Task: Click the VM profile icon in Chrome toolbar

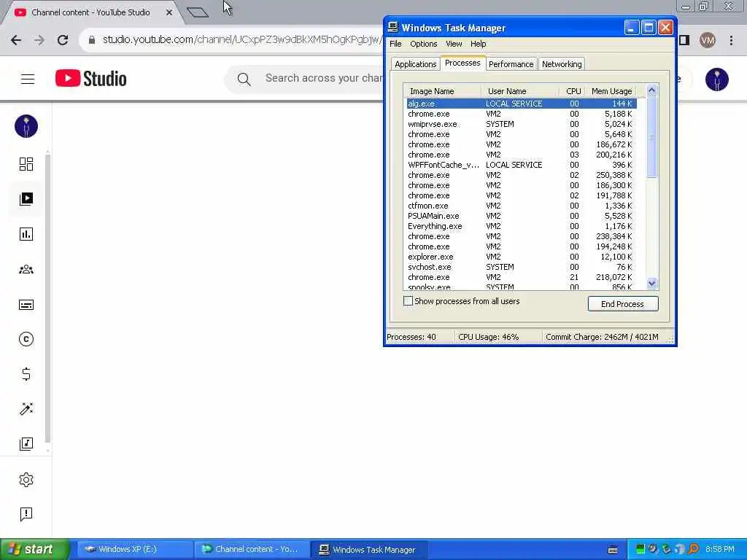Action: tap(708, 41)
